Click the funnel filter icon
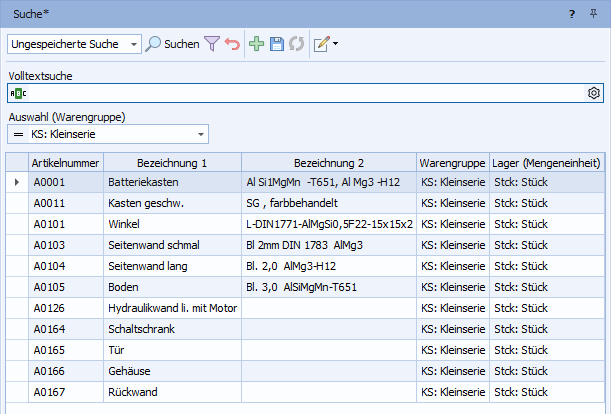The image size is (611, 414). click(x=212, y=44)
